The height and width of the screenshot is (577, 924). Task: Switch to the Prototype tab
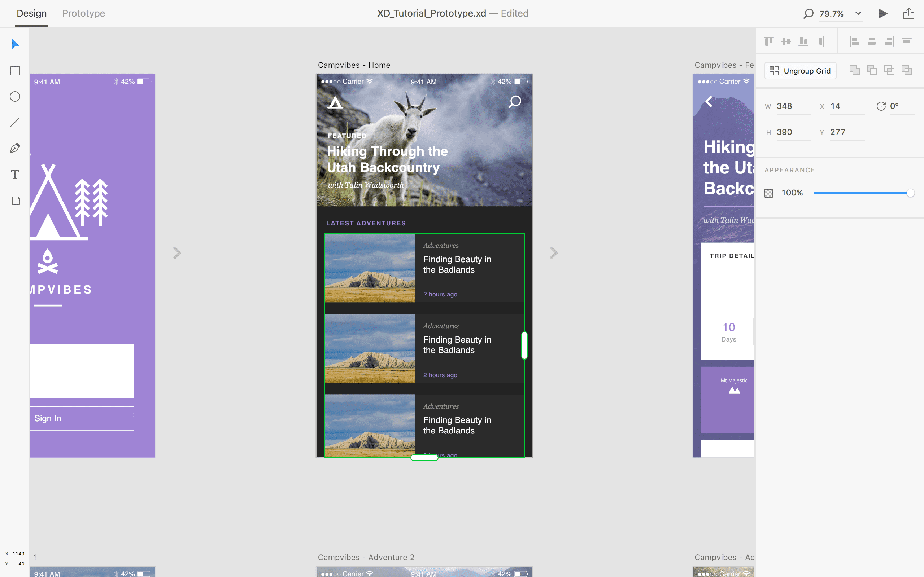coord(84,13)
